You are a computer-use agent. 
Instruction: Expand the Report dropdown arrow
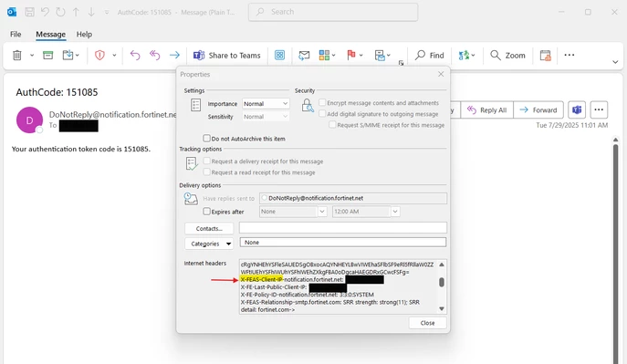tap(114, 55)
